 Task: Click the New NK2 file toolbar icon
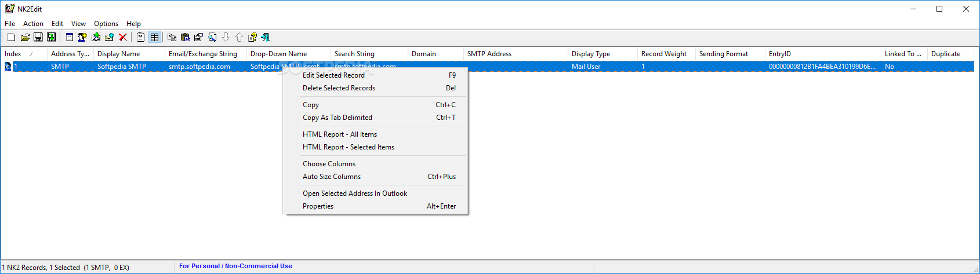click(11, 38)
